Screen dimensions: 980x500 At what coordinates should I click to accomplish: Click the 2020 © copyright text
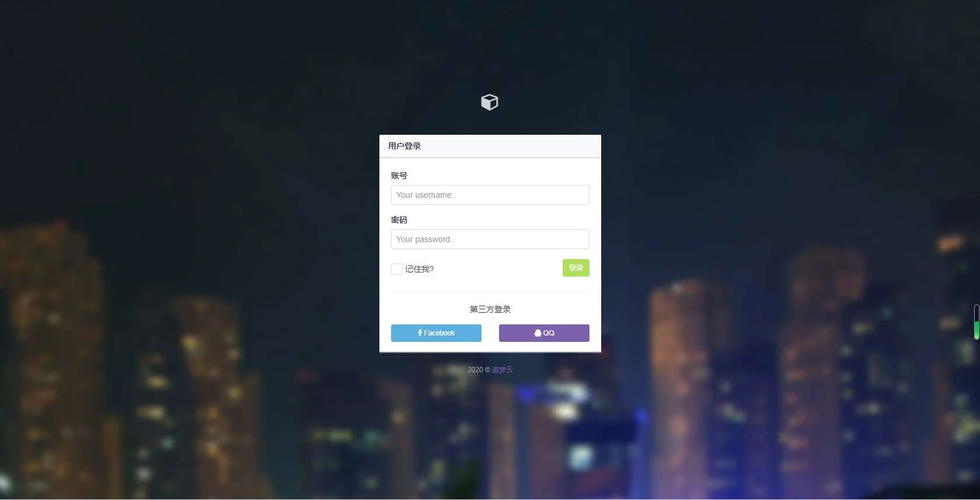[479, 370]
